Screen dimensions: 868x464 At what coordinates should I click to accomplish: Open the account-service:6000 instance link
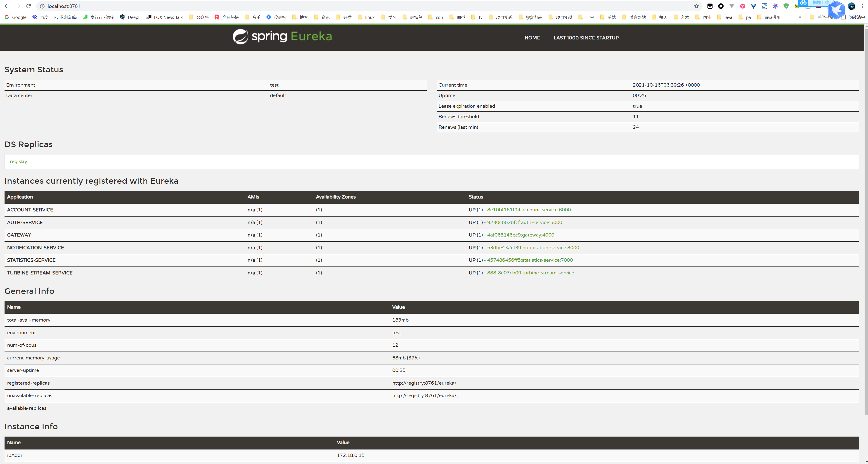(x=529, y=210)
